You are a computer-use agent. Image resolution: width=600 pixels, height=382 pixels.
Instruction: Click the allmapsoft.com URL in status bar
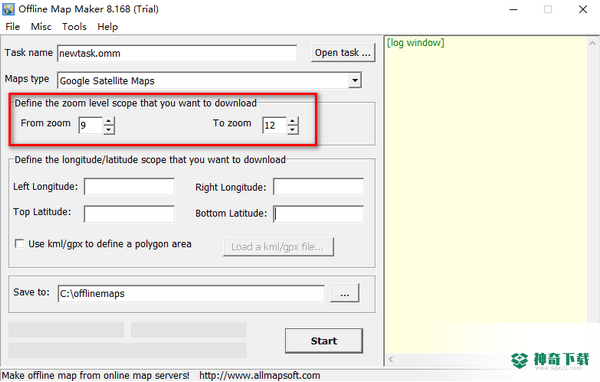259,375
